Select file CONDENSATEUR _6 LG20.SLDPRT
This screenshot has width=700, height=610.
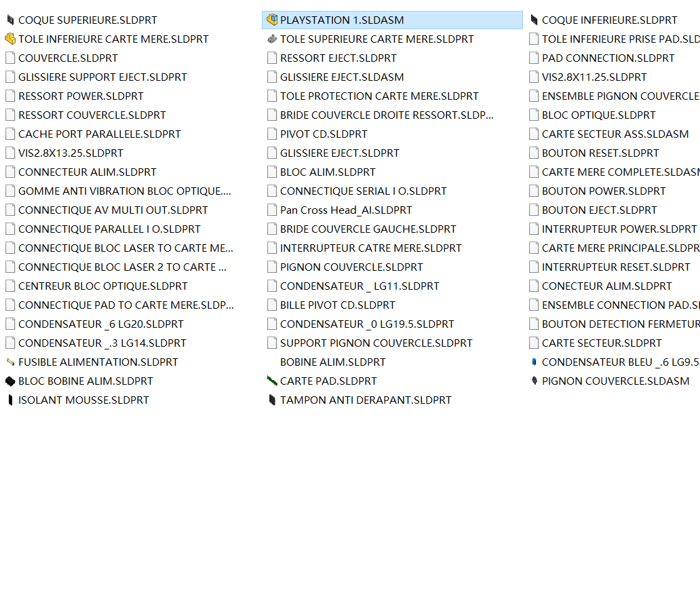101,324
